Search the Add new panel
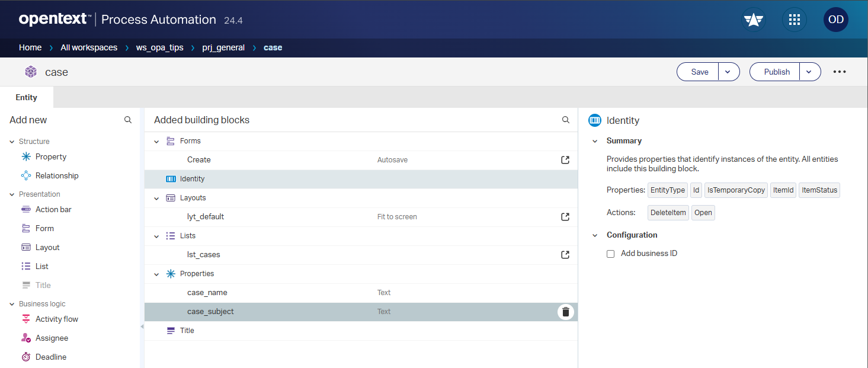The height and width of the screenshot is (368, 868). [x=128, y=120]
